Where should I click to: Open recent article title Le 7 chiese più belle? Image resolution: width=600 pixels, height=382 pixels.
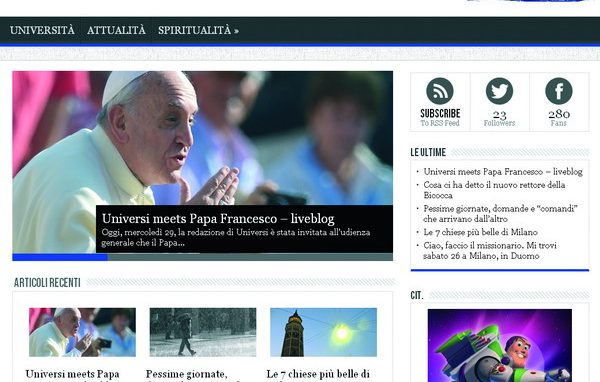tap(318, 375)
